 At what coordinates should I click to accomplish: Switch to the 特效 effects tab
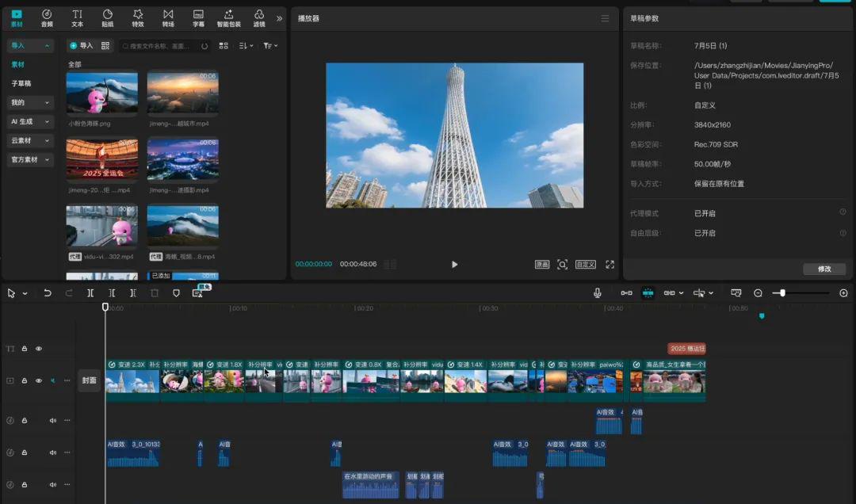click(137, 18)
